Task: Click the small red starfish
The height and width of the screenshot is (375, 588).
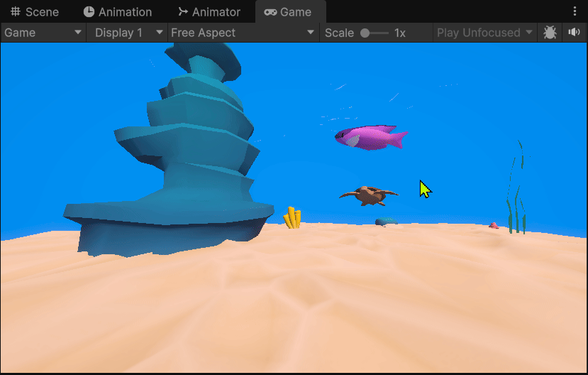Action: tap(494, 226)
